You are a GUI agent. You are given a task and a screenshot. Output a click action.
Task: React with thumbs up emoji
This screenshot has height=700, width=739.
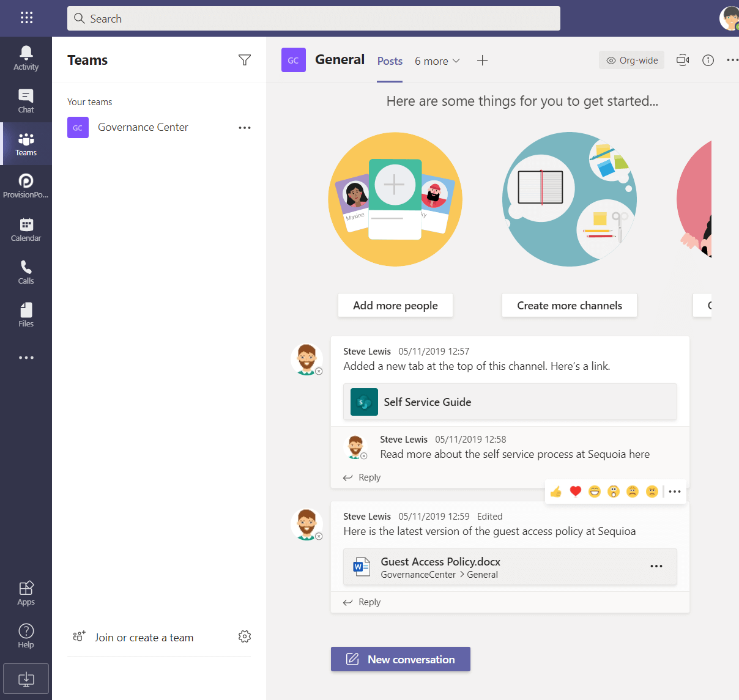[555, 492]
